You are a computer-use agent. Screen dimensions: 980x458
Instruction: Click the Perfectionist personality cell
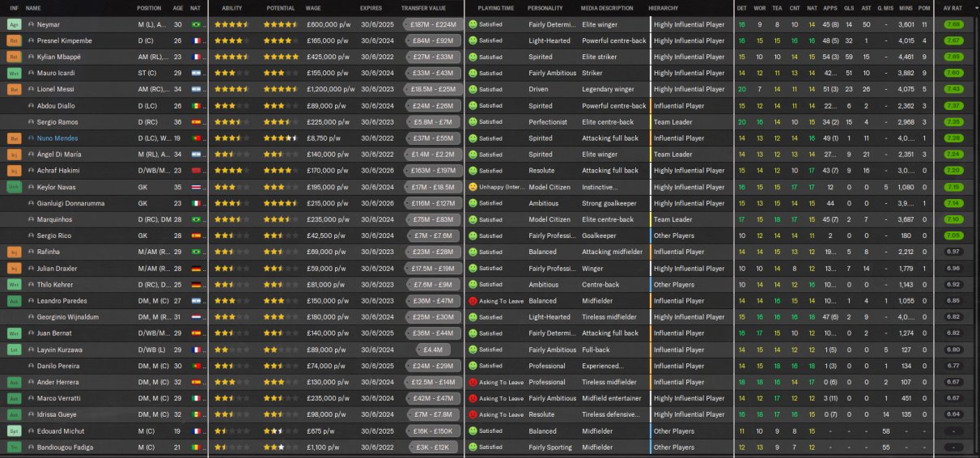click(x=548, y=122)
